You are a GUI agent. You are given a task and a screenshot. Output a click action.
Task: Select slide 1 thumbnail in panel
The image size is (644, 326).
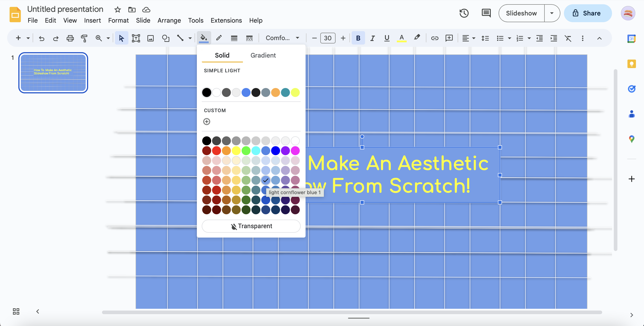53,72
